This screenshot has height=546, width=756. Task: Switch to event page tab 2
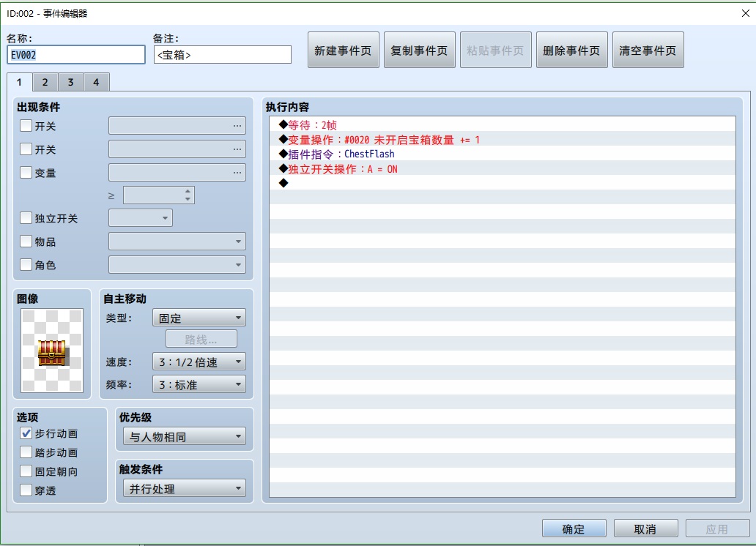[x=45, y=83]
